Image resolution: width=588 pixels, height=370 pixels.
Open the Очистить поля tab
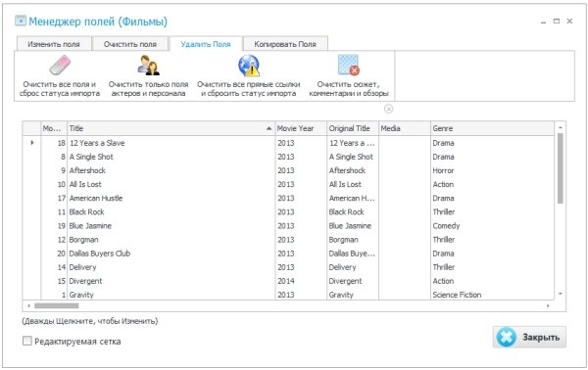(130, 44)
